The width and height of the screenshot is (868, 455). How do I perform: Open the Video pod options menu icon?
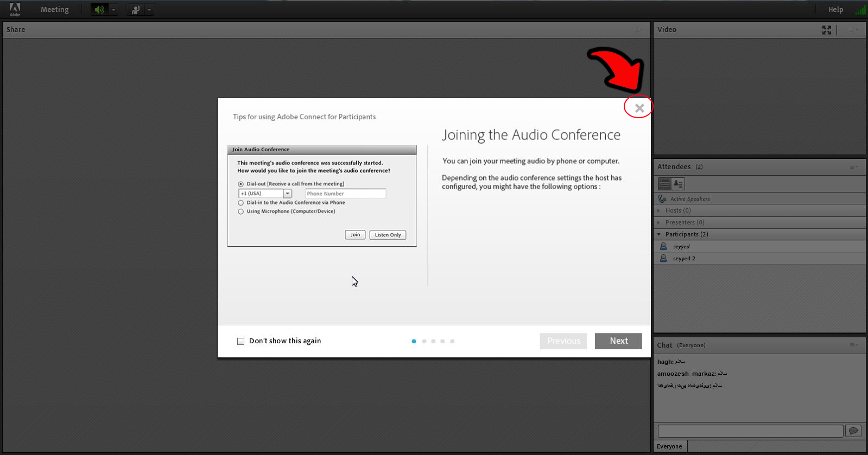click(854, 30)
